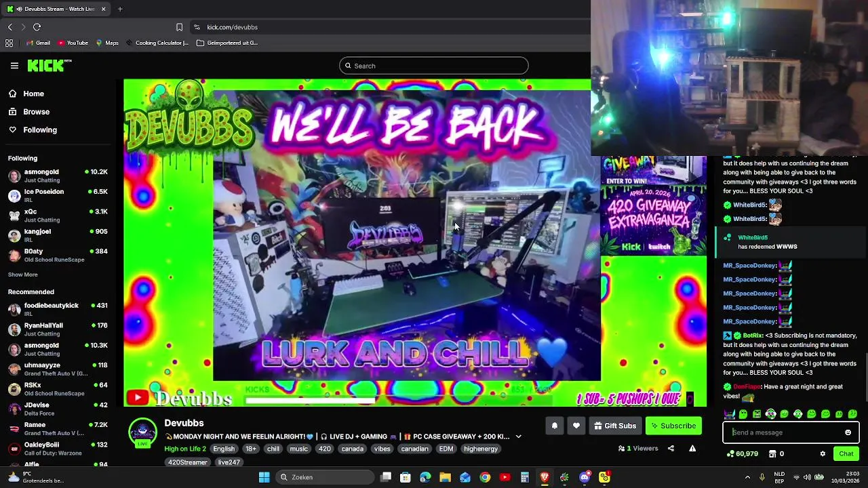Open chat settings gear icon

point(823,454)
